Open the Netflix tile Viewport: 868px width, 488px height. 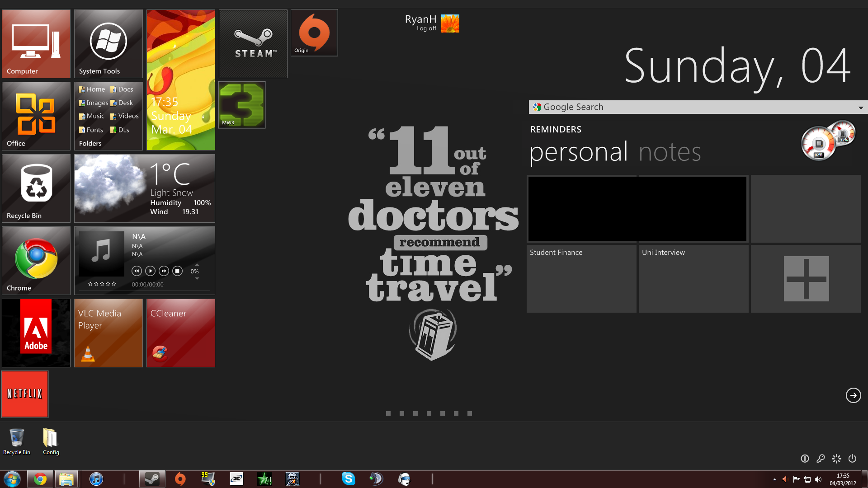25,394
